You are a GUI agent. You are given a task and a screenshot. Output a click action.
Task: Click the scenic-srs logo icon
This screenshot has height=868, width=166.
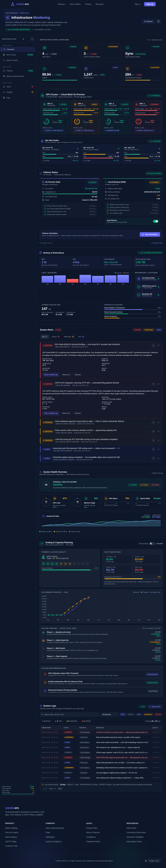pos(13,4)
